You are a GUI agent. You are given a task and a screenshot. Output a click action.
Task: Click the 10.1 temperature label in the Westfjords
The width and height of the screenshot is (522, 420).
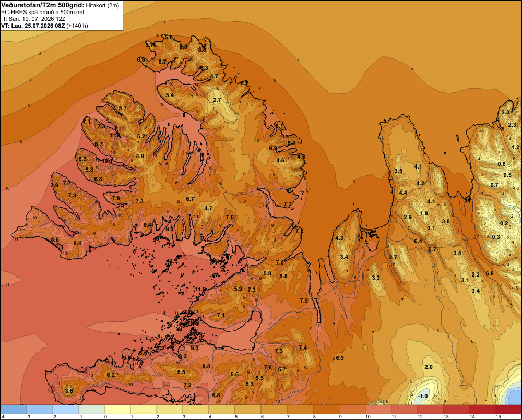click(x=107, y=161)
